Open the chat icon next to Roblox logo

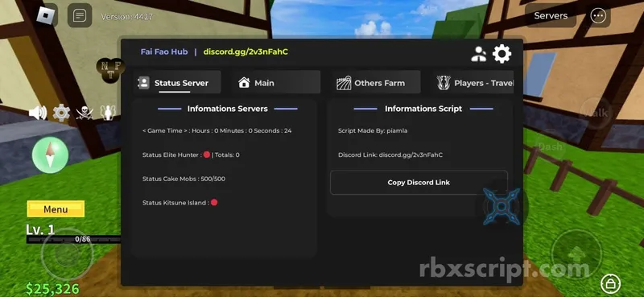pyautogui.click(x=79, y=15)
